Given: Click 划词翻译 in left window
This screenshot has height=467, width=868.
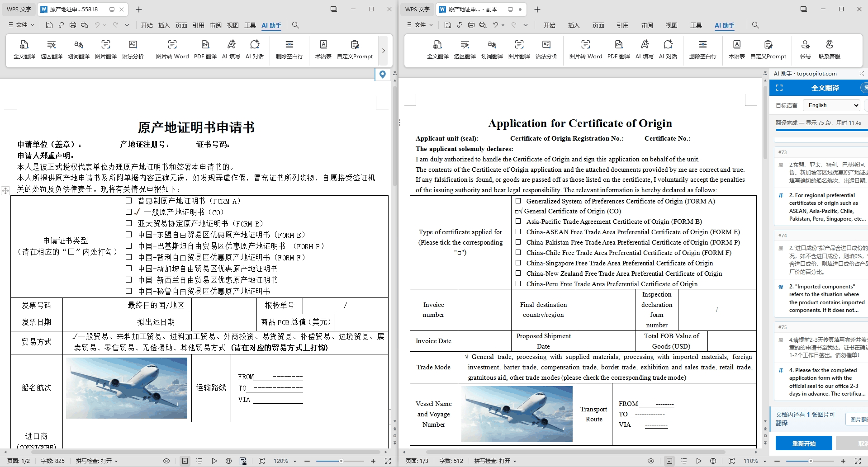Looking at the screenshot, I should (79, 49).
